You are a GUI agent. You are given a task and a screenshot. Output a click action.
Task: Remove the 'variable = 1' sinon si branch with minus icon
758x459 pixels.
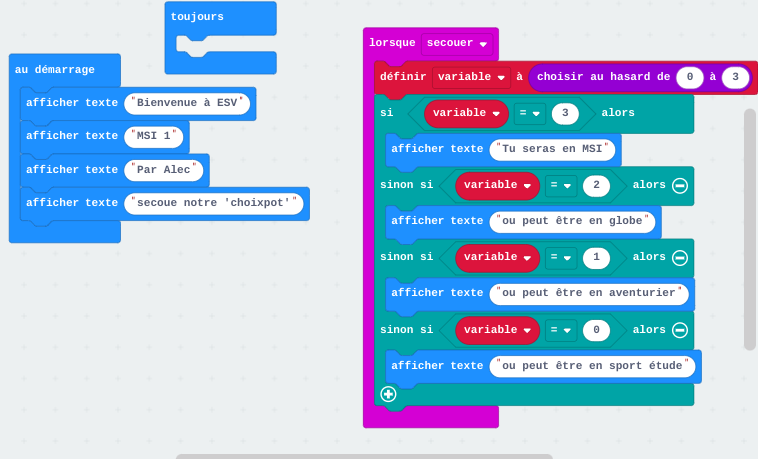[x=680, y=257]
